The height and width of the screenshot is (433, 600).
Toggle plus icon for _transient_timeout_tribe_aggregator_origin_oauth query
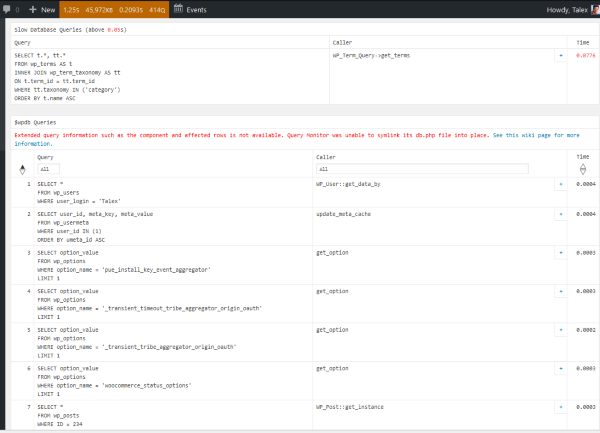point(560,291)
